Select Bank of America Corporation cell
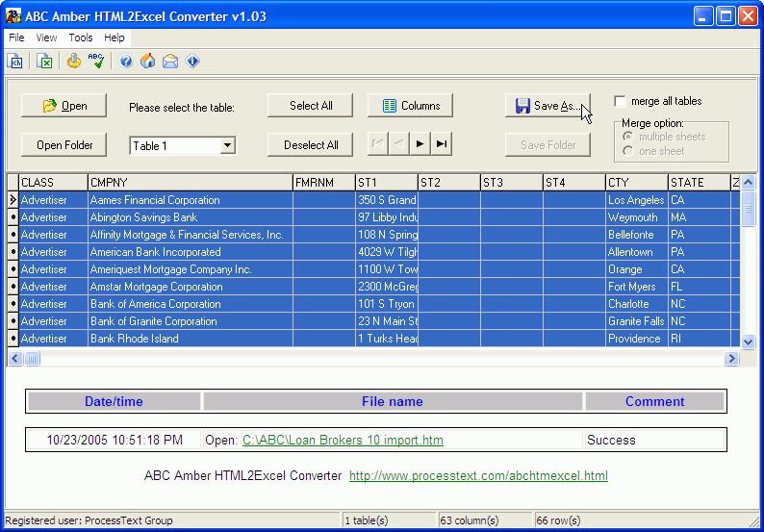764x532 pixels. (191, 304)
